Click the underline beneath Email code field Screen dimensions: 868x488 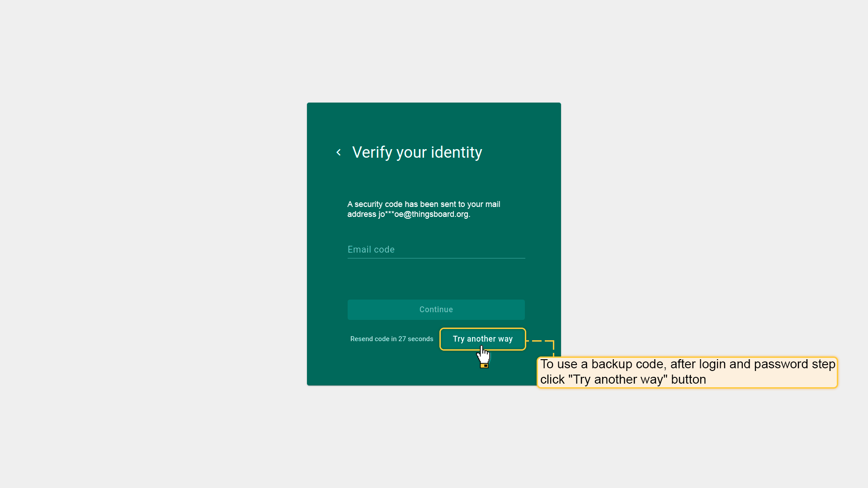436,258
